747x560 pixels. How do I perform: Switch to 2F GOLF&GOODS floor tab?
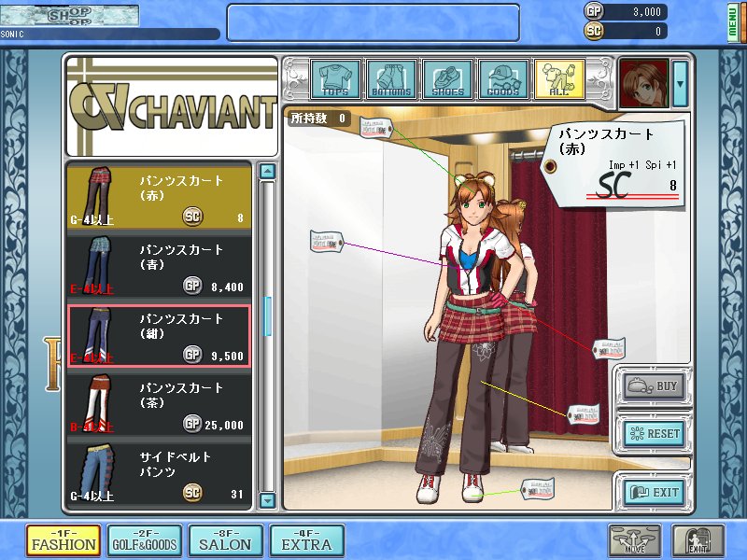click(x=145, y=541)
